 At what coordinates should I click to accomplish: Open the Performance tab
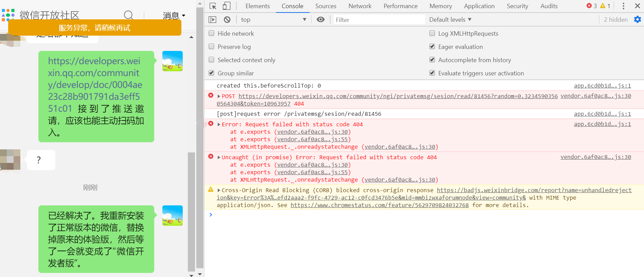(400, 6)
